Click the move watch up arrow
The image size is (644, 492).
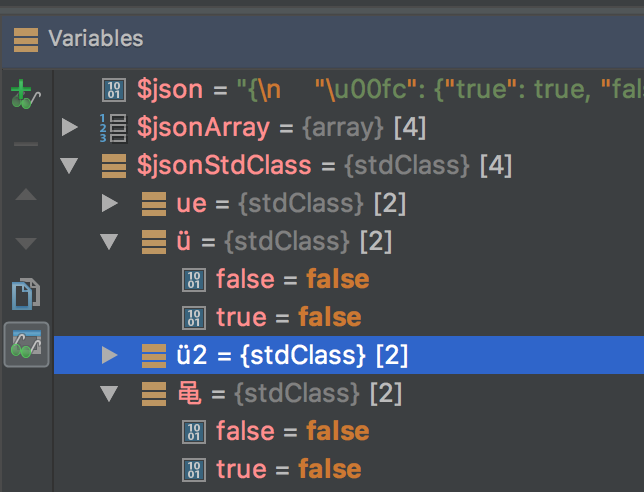click(x=25, y=195)
